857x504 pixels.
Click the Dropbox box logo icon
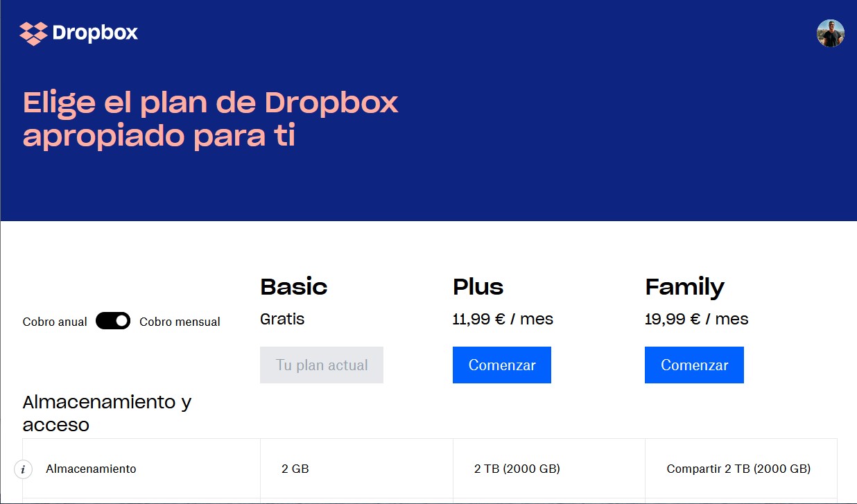[x=33, y=33]
